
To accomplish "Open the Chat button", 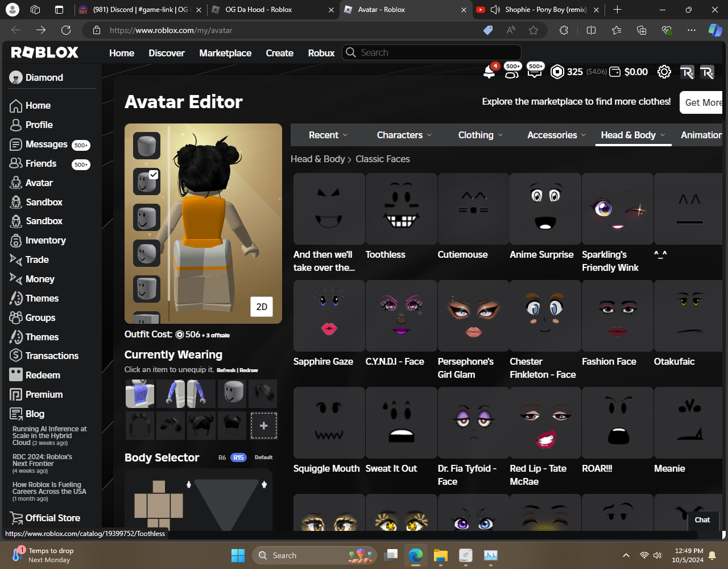I will click(702, 520).
